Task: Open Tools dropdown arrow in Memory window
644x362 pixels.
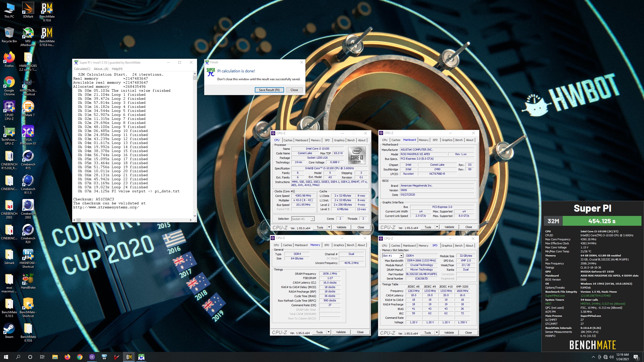Action: (328, 332)
